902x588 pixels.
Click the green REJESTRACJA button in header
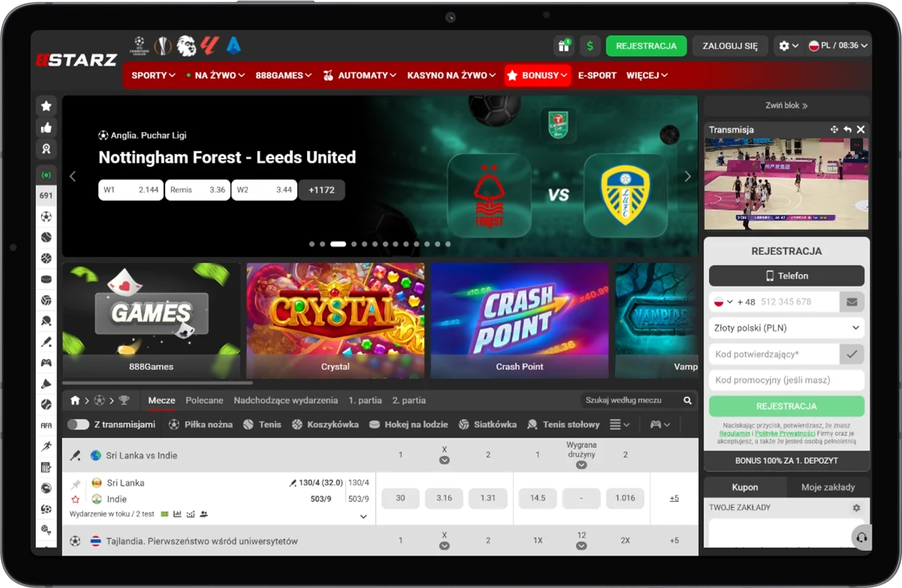(646, 46)
